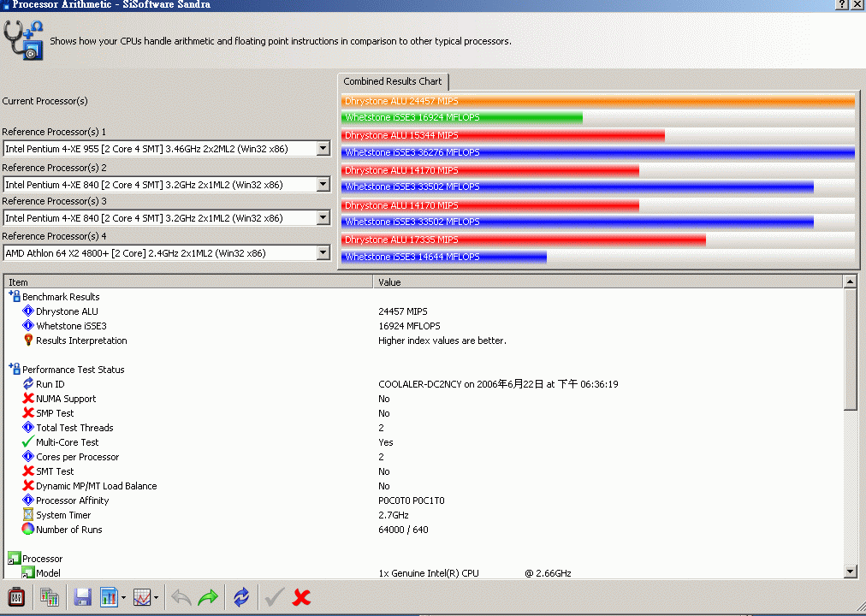This screenshot has height=616, width=866.
Task: Click the stethoscope module icon
Action: coord(23,40)
